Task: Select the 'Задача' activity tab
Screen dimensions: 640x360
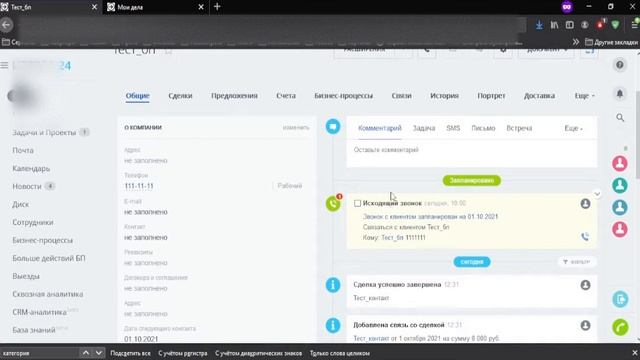Action: tap(424, 128)
